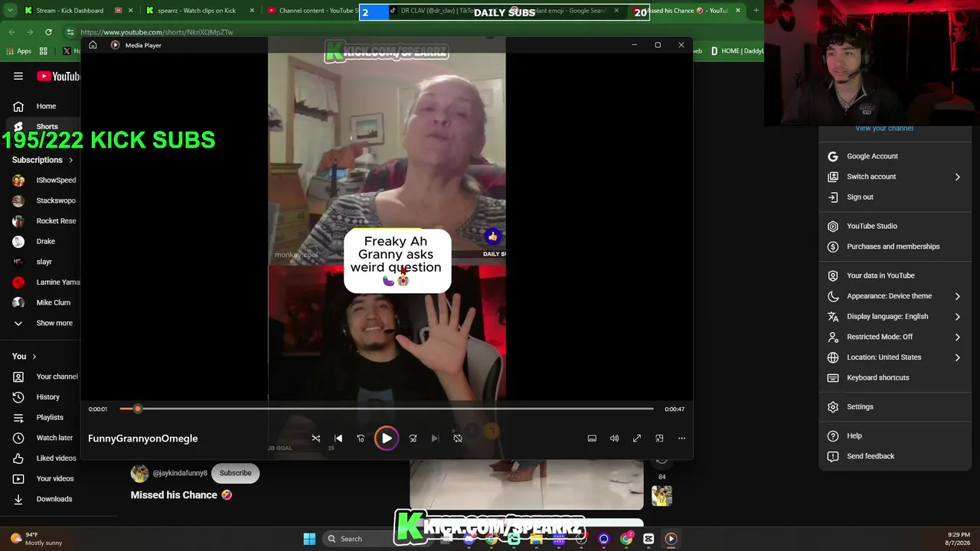Open Playlists in the YouTube sidebar
980x551 pixels.
[x=46, y=417]
